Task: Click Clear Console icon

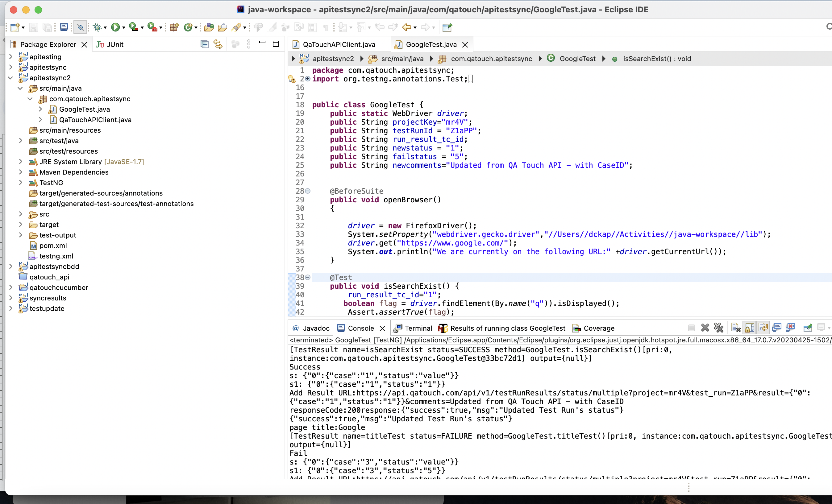Action: tap(736, 328)
